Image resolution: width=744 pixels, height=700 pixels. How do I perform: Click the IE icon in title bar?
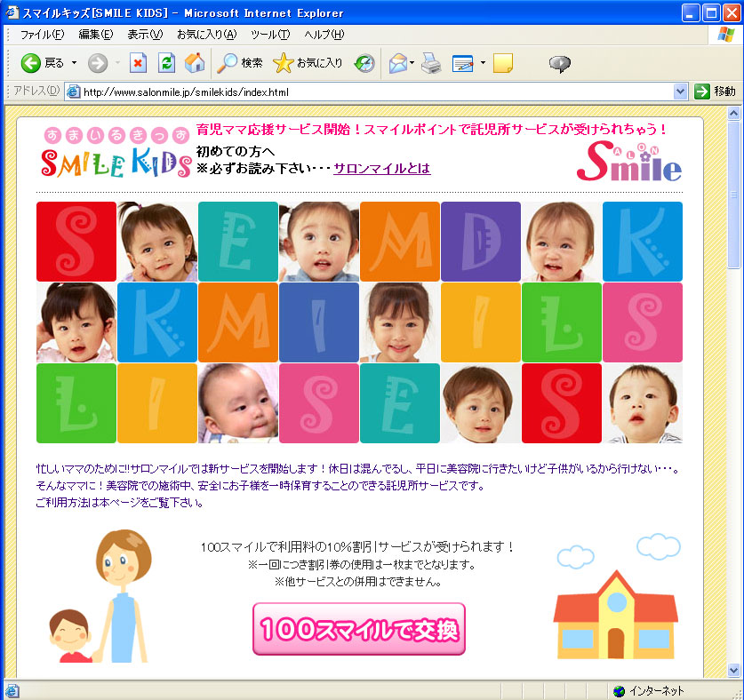click(x=12, y=12)
